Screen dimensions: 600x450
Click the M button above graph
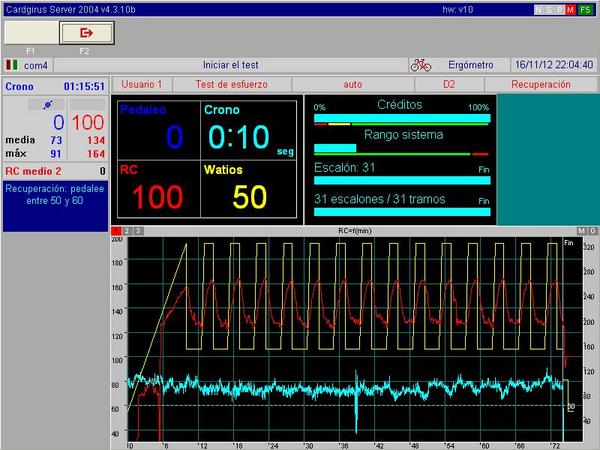[x=581, y=231]
